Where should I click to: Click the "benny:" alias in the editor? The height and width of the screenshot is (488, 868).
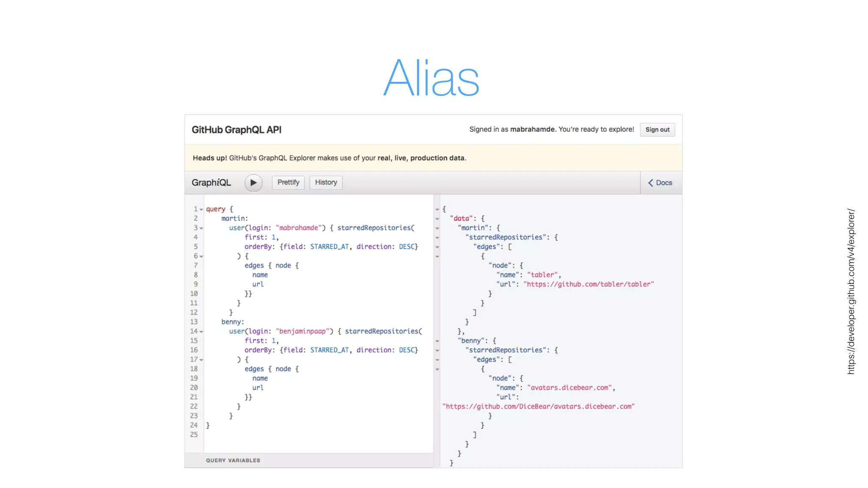coord(233,322)
